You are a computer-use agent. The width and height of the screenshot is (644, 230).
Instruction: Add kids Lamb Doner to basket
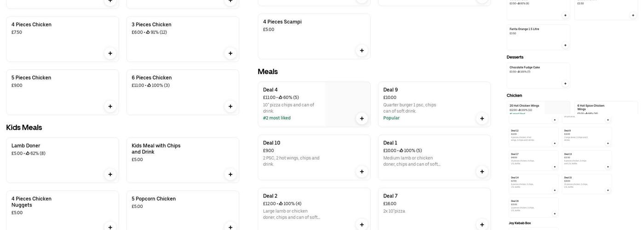110,174
